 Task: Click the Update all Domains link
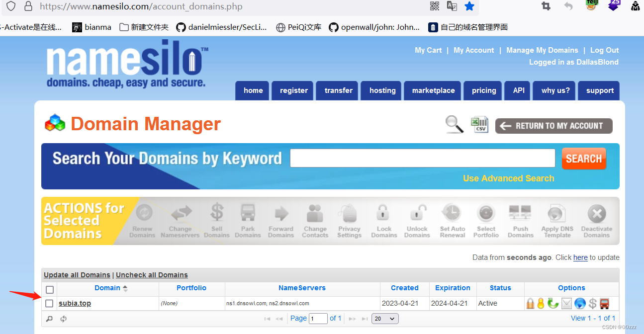[77, 275]
